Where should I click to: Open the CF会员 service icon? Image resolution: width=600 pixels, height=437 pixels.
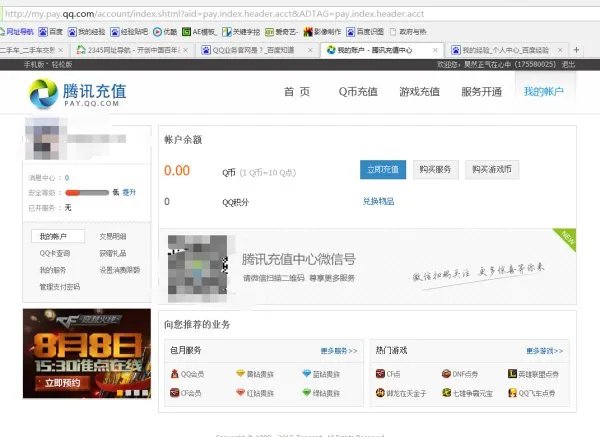175,393
